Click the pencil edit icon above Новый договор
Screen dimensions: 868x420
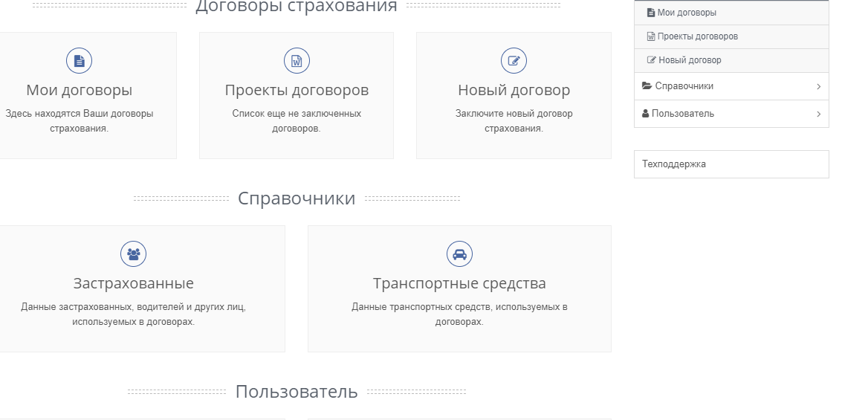pyautogui.click(x=514, y=60)
